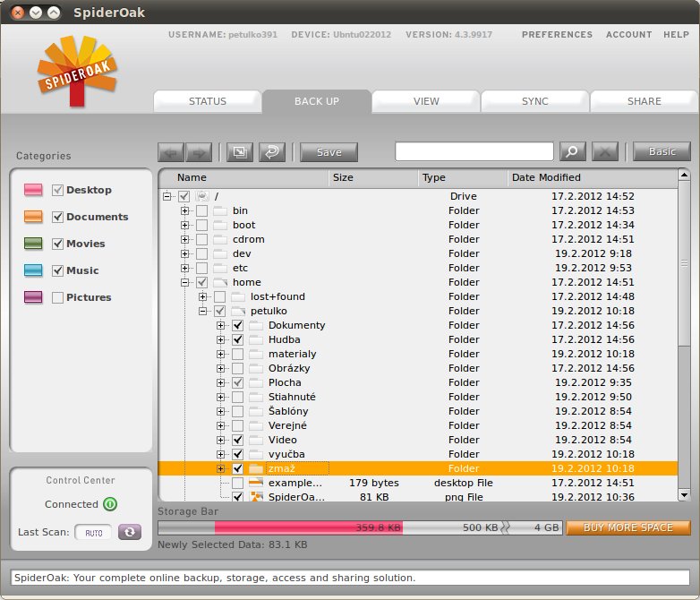700x600 pixels.
Task: Uncheck the vyučba folder checkbox
Action: 237,454
